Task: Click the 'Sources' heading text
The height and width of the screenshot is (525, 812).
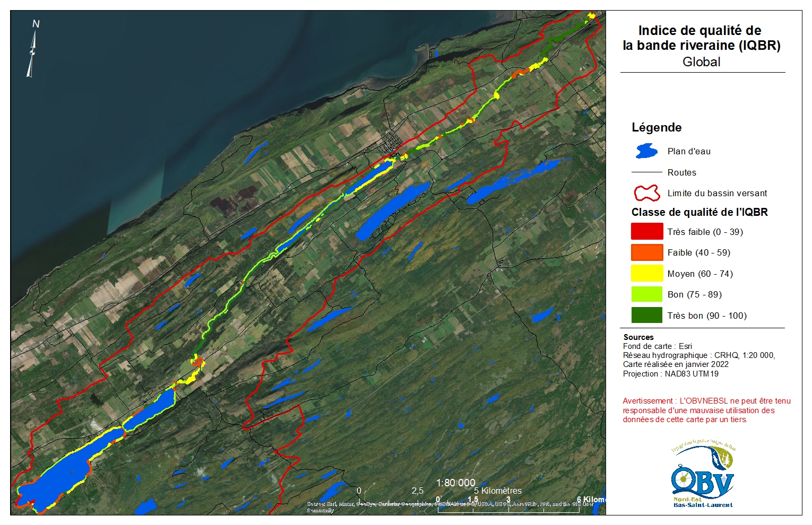Action: (638, 337)
